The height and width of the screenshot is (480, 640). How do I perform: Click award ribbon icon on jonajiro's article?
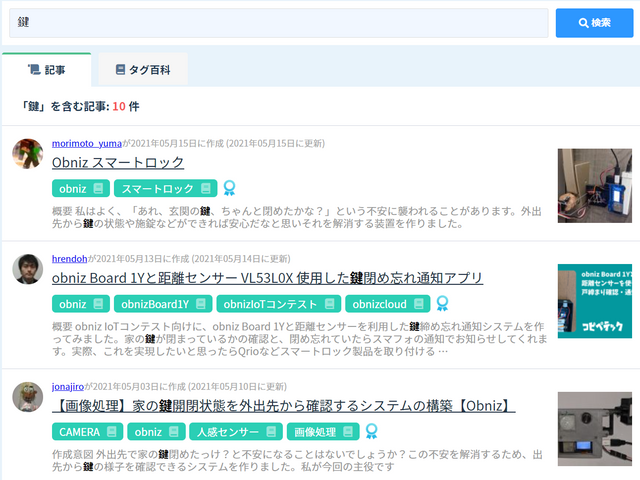coord(371,431)
